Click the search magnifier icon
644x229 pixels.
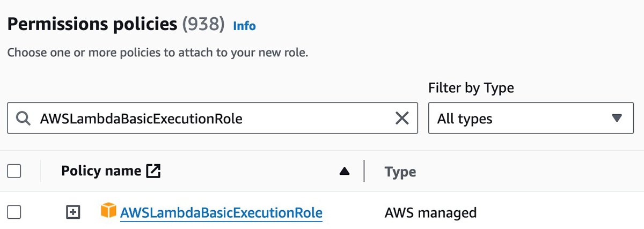(23, 119)
